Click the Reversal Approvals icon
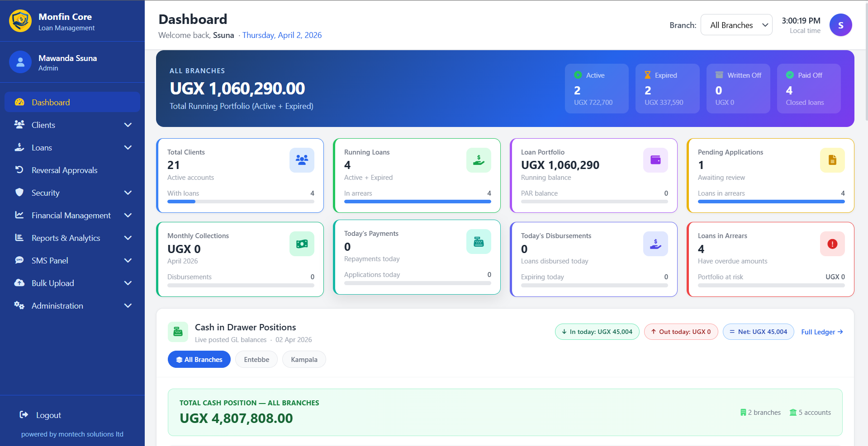This screenshot has height=446, width=868. (19, 170)
